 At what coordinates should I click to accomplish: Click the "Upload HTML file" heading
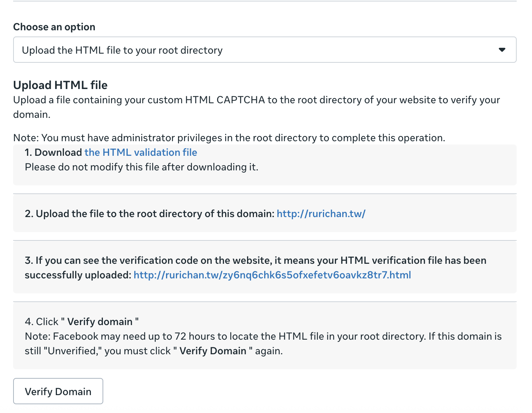coord(60,85)
